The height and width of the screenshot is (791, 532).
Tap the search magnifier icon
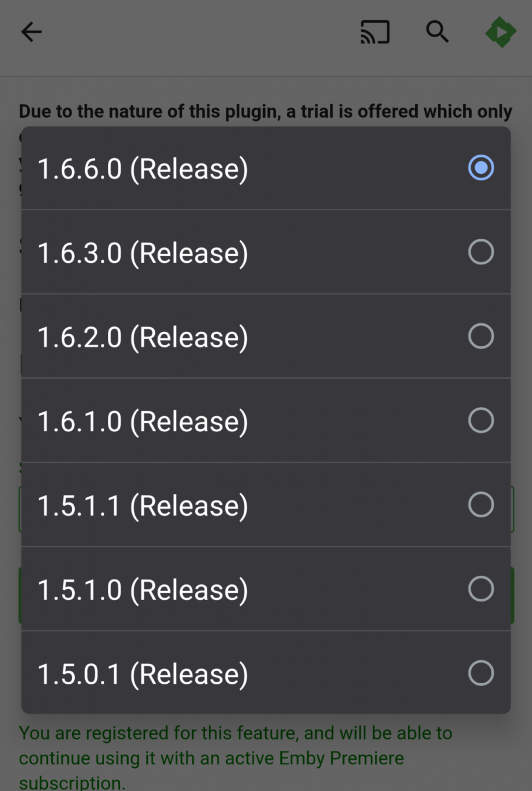[x=437, y=32]
